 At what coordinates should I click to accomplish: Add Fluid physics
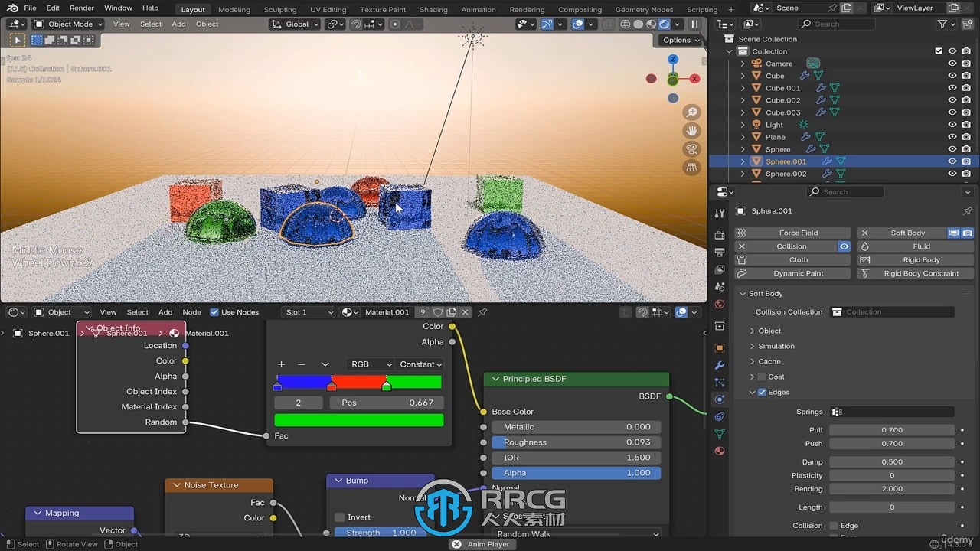click(x=915, y=246)
